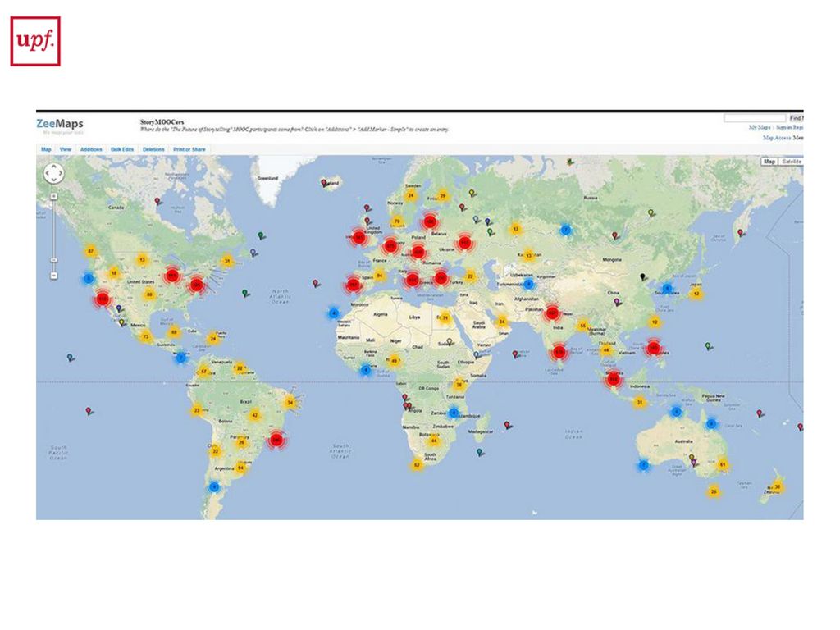
Task: Click the red pin on Kamchatka peninsula
Action: [741, 233]
